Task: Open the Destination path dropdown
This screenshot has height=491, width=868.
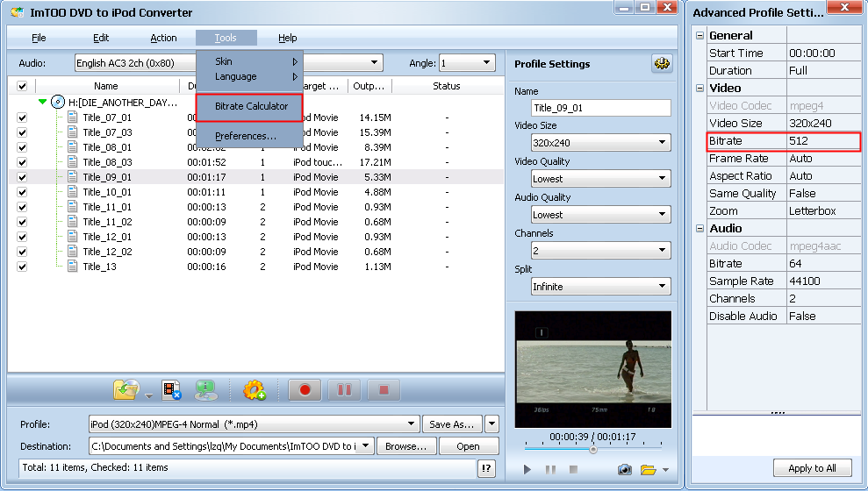Action: click(365, 445)
